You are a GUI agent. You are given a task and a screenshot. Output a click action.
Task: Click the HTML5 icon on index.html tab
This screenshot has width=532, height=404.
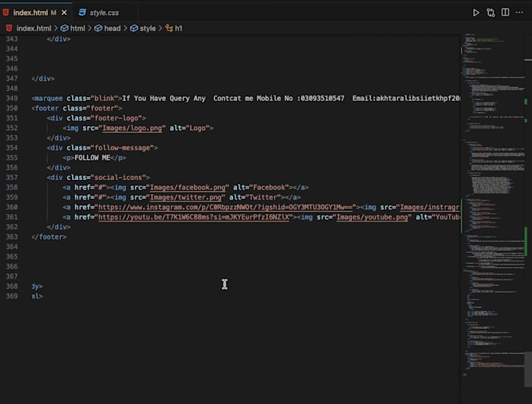point(5,13)
